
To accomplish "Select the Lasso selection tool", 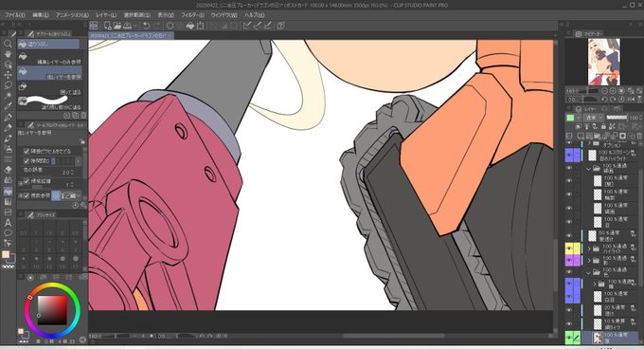I will tap(8, 85).
